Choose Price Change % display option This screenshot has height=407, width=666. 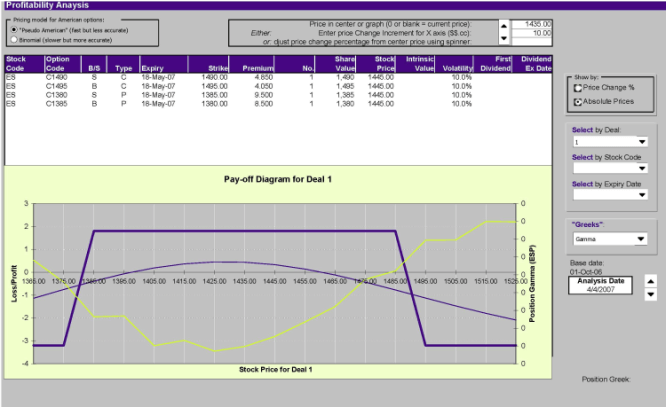578,87
